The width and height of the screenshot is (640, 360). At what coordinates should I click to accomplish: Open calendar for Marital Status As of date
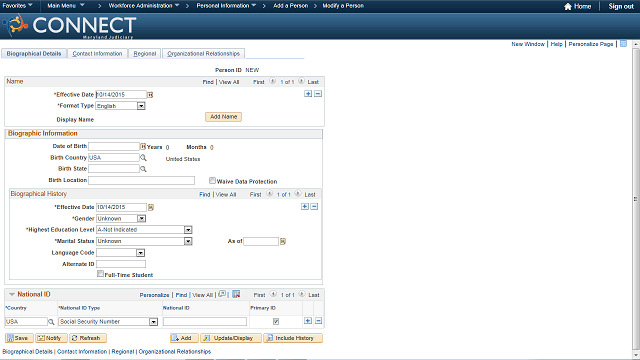point(283,242)
